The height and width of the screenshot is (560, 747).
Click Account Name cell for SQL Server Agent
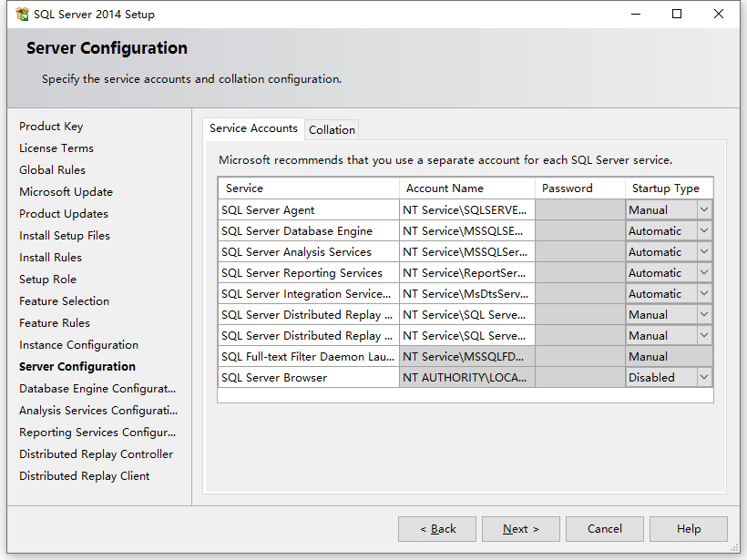(x=466, y=209)
